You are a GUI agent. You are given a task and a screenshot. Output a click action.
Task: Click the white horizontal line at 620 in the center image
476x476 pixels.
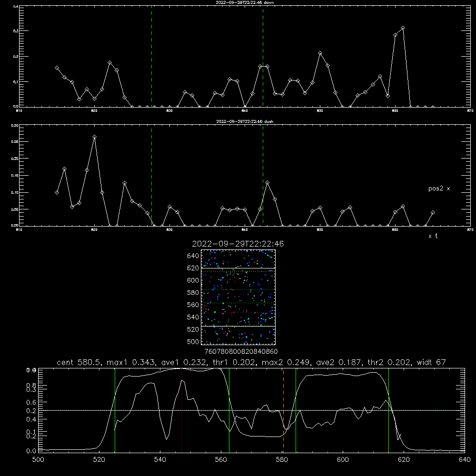click(238, 268)
